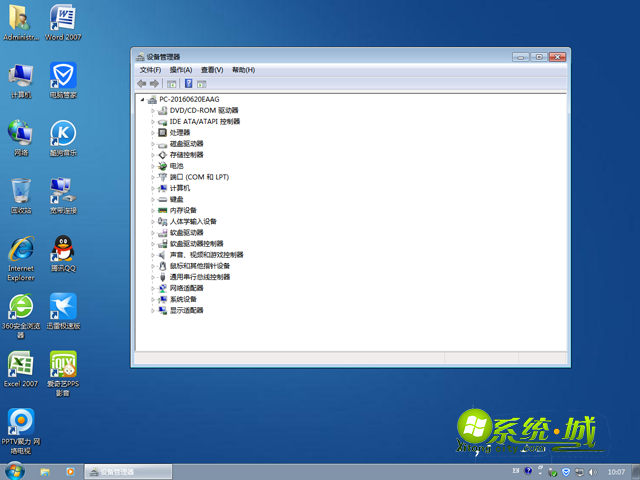Open the 文件(F) menu
The height and width of the screenshot is (480, 640).
point(150,70)
